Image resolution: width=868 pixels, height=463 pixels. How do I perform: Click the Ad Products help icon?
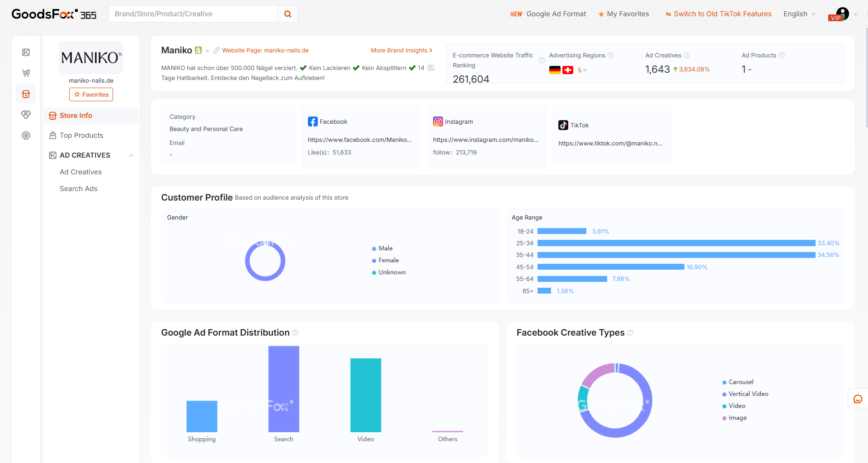pyautogui.click(x=782, y=55)
